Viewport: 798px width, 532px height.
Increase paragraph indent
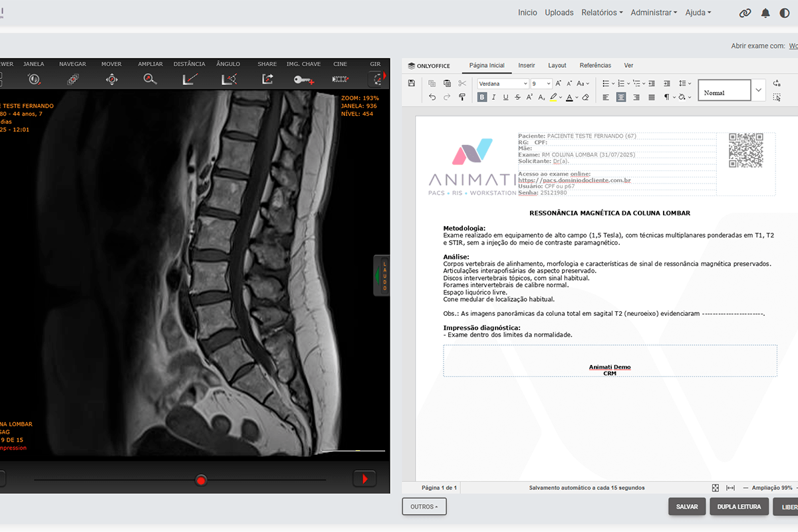pos(666,83)
